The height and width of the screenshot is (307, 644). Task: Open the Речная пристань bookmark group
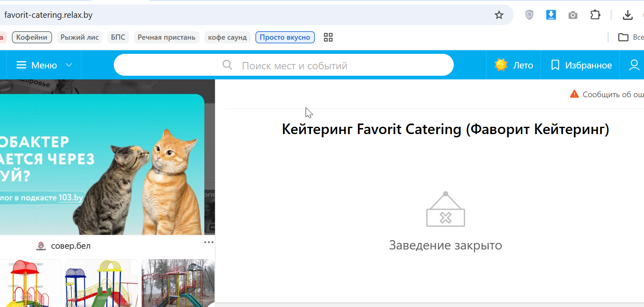166,37
